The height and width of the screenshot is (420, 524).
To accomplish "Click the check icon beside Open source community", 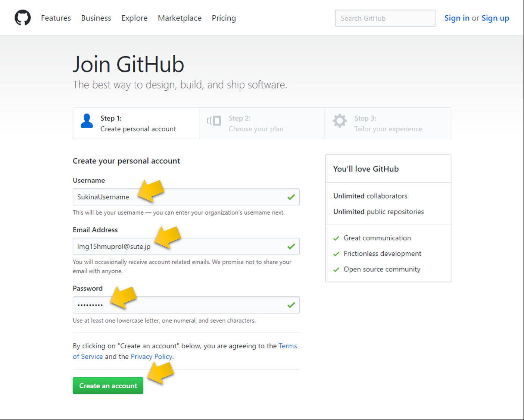I will (x=336, y=270).
